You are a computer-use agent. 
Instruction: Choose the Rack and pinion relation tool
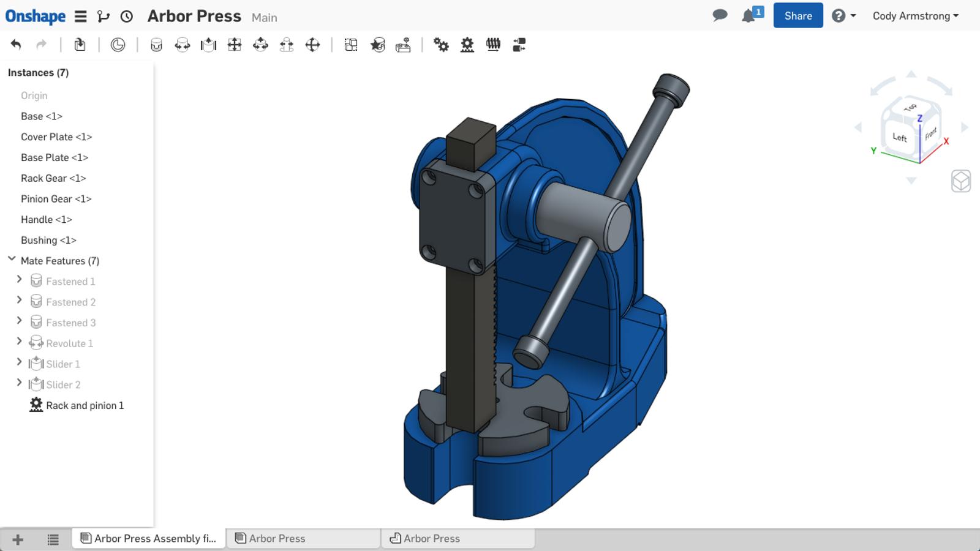pos(467,45)
